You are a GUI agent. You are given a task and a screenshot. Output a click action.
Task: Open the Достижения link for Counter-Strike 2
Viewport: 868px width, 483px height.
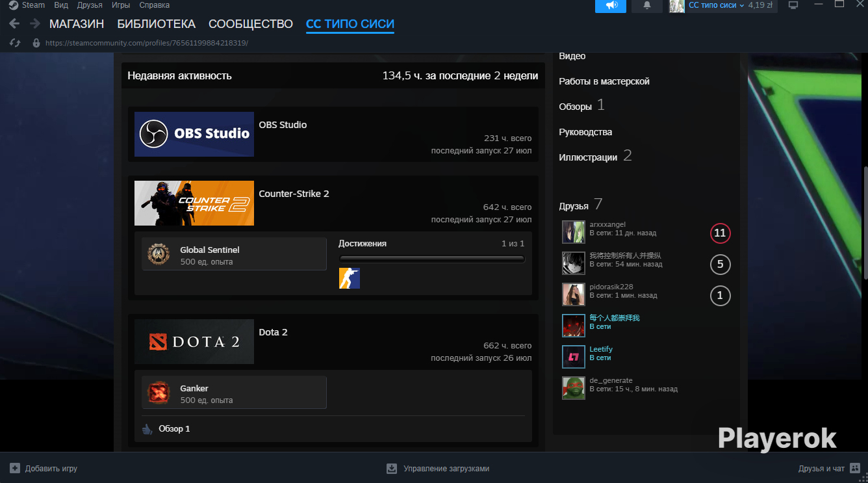click(363, 244)
